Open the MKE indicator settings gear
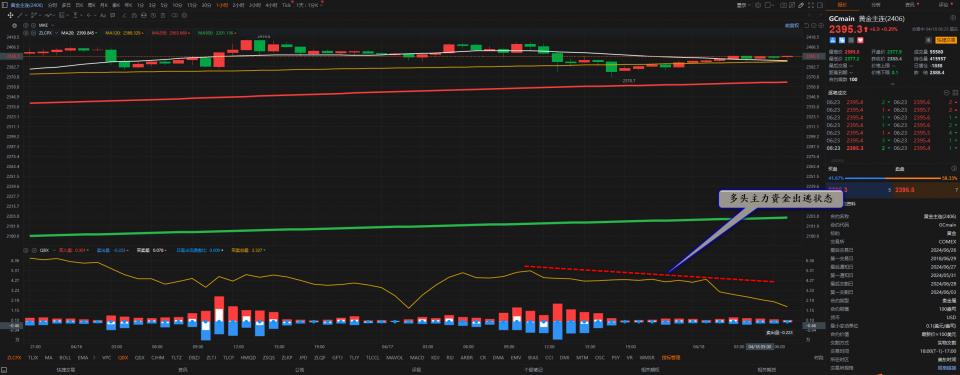960x375 pixels. click(x=14, y=25)
